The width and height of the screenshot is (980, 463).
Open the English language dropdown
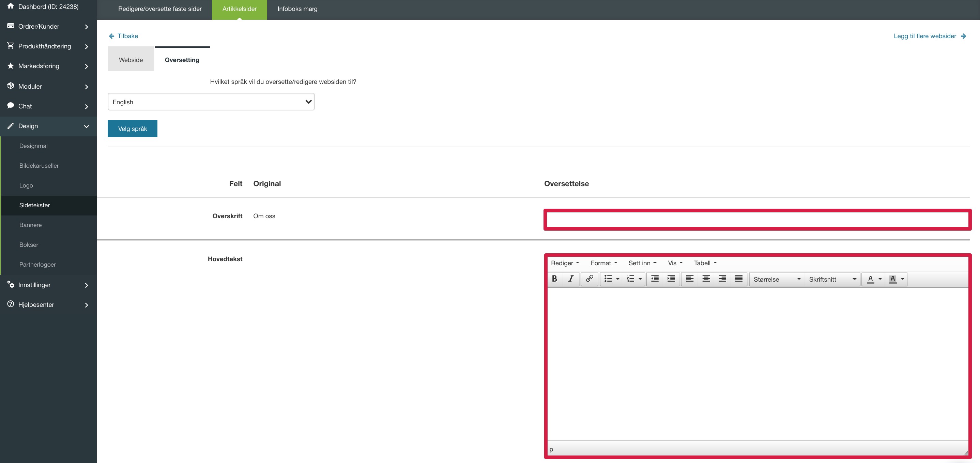coord(211,102)
